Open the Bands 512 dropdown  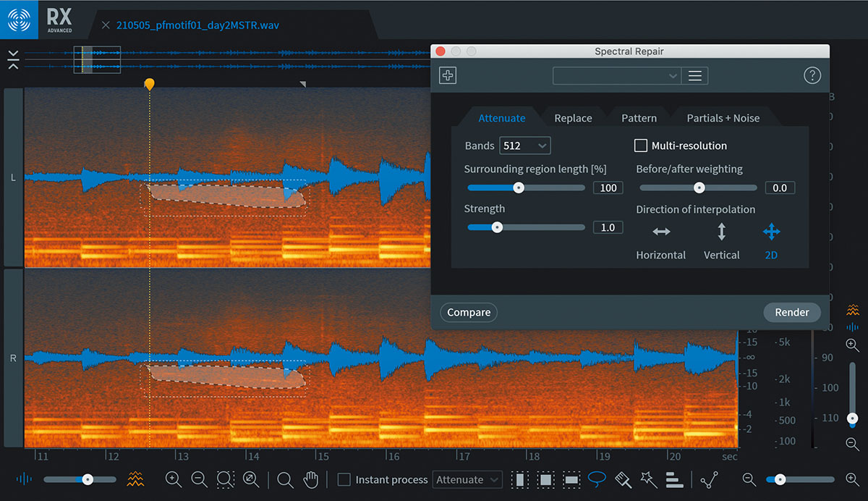525,146
